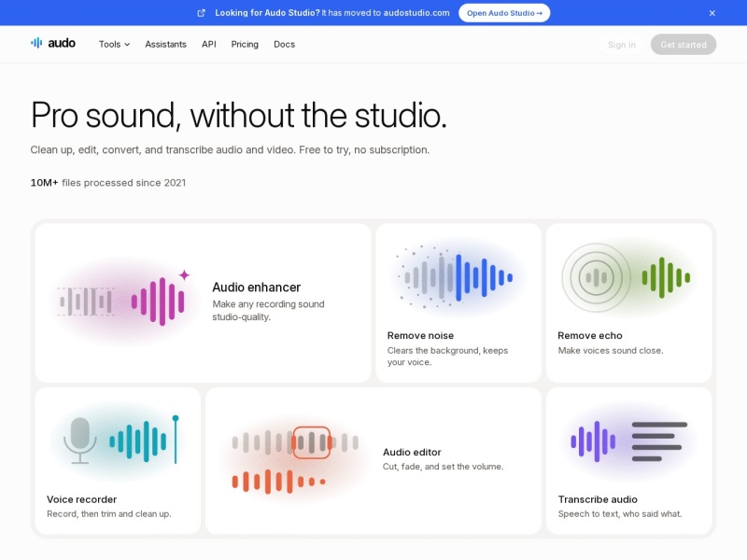Click the Get started button
The height and width of the screenshot is (560, 747).
[684, 45]
